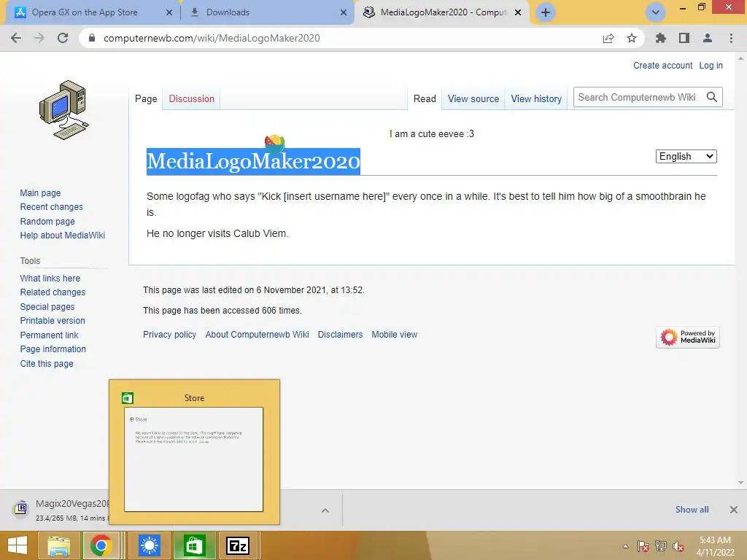This screenshot has width=747, height=560.
Task: Open the Extensions puzzle icon
Action: pos(660,38)
